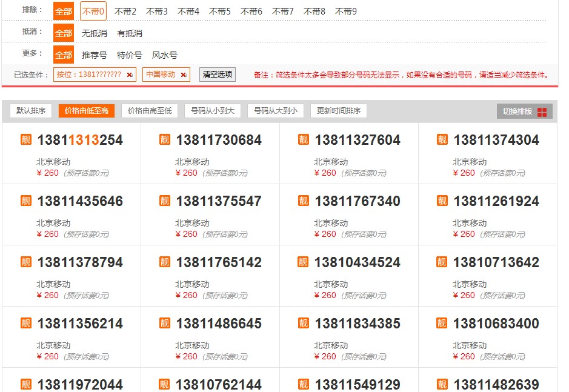Open phone number 13811972044
The width and height of the screenshot is (569, 392).
pos(80,384)
